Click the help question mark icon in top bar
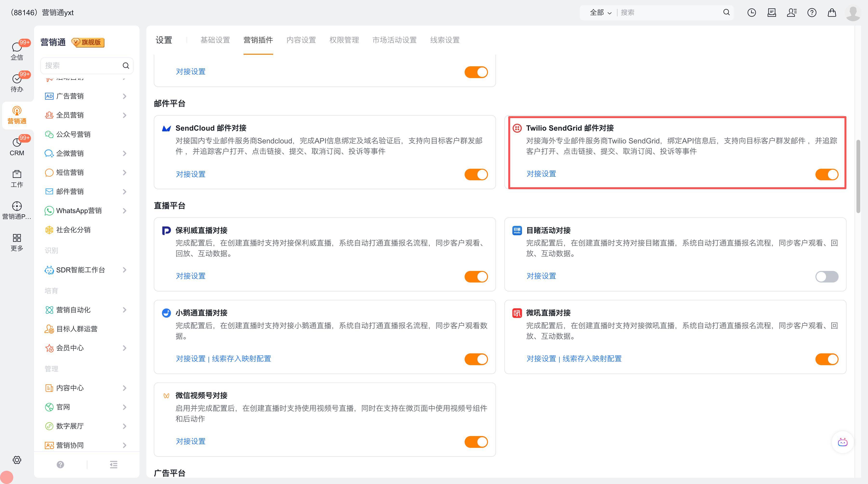 (x=812, y=13)
